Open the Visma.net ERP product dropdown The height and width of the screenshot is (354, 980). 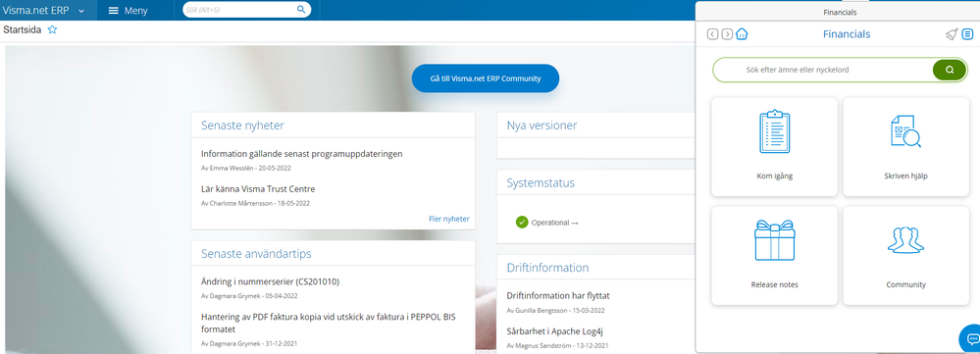44,10
